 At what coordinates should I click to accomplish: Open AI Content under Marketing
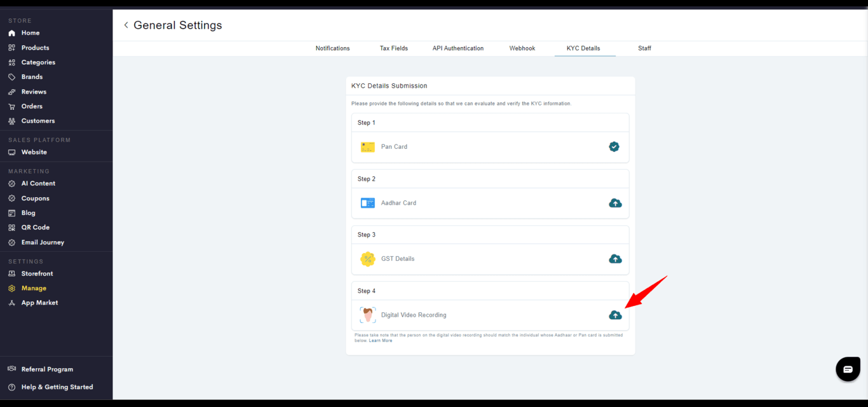(x=38, y=184)
